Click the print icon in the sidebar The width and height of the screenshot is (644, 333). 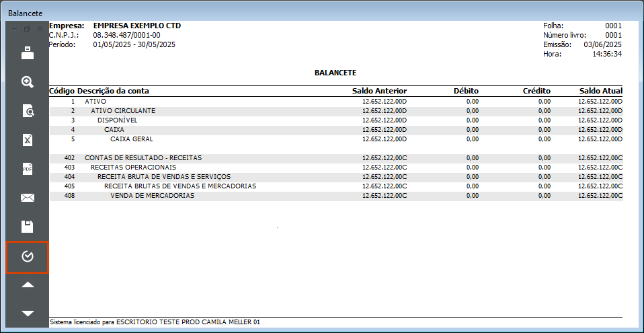(x=28, y=53)
